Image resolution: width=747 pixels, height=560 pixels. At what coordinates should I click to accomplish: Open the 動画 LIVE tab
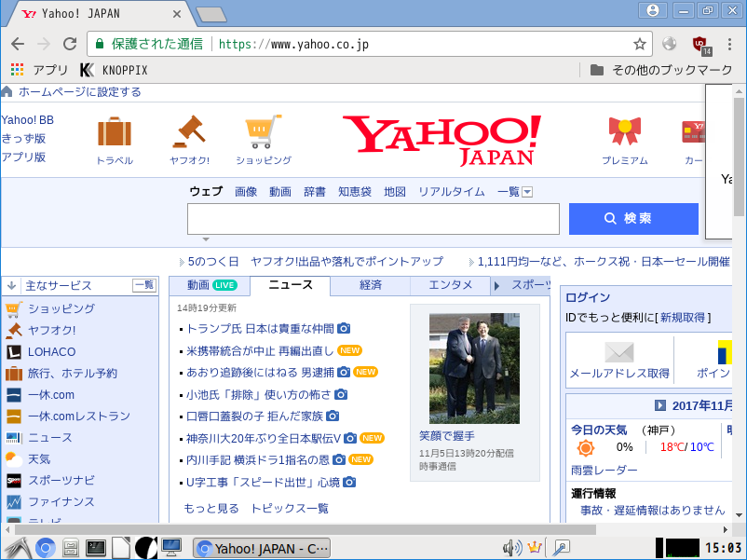(x=211, y=285)
